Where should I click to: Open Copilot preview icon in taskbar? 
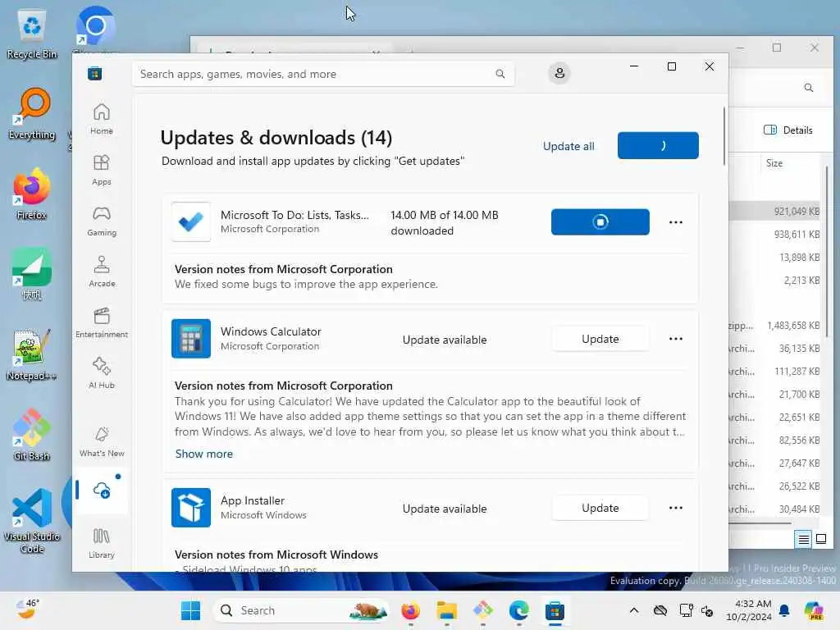click(814, 610)
